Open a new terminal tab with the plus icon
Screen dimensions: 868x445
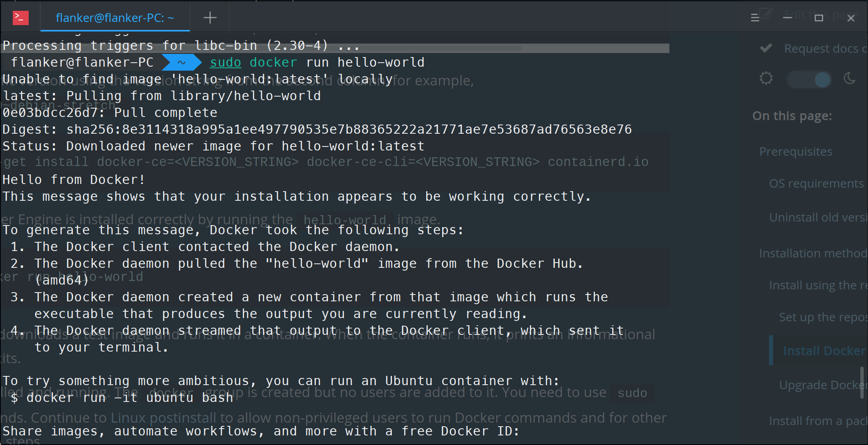pos(210,17)
